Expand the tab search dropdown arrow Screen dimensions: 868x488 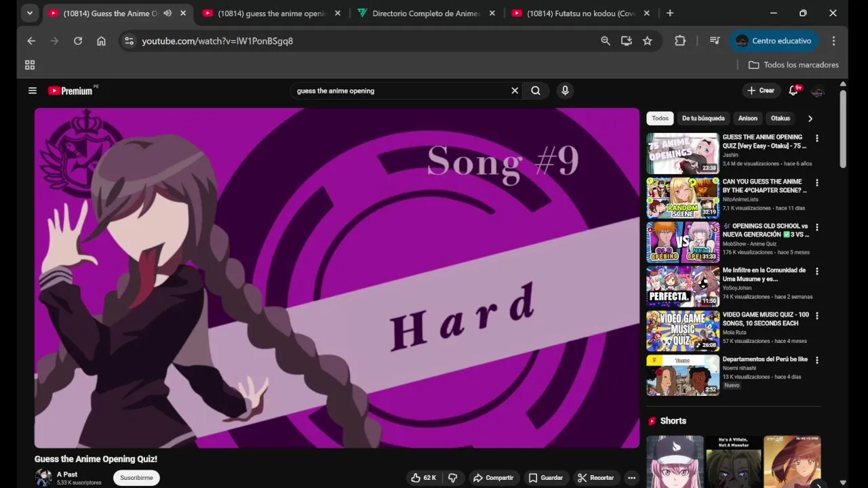pyautogui.click(x=29, y=13)
